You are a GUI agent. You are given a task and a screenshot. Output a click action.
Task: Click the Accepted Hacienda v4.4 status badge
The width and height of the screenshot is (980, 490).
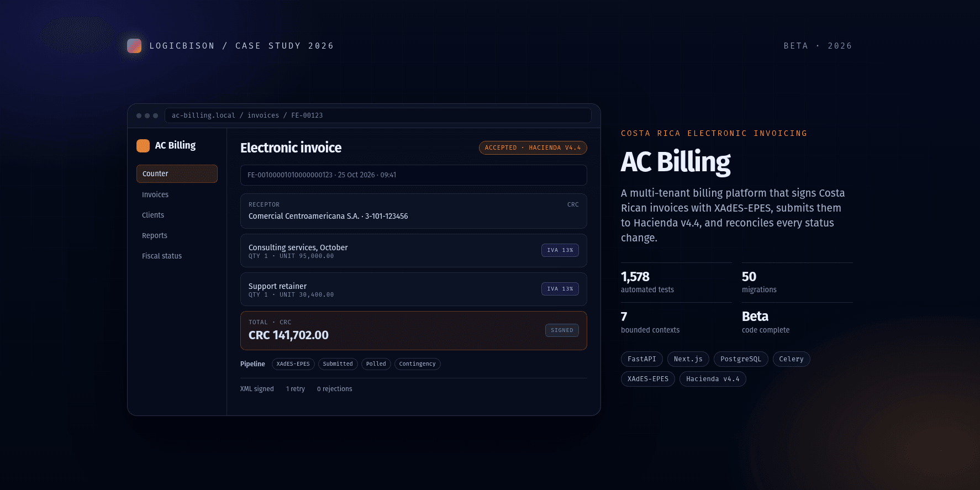[x=533, y=147]
